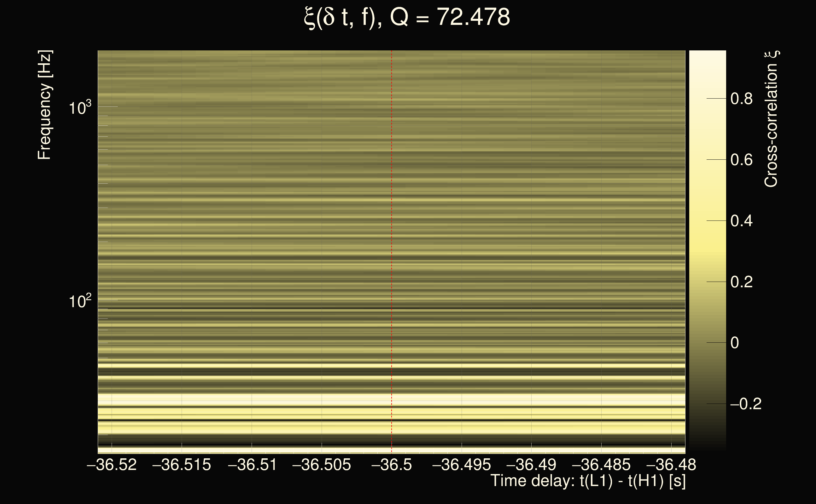Click the 10² frequency tick label
The image size is (816, 504).
click(79, 301)
